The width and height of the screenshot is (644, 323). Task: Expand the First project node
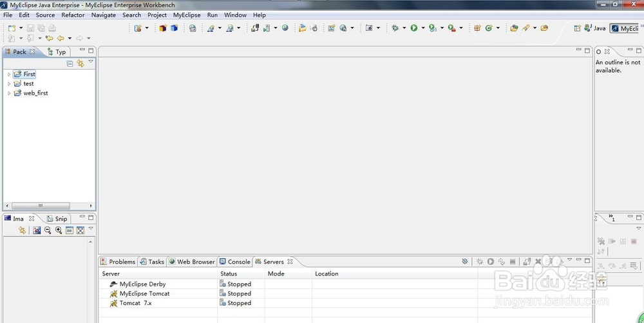9,74
